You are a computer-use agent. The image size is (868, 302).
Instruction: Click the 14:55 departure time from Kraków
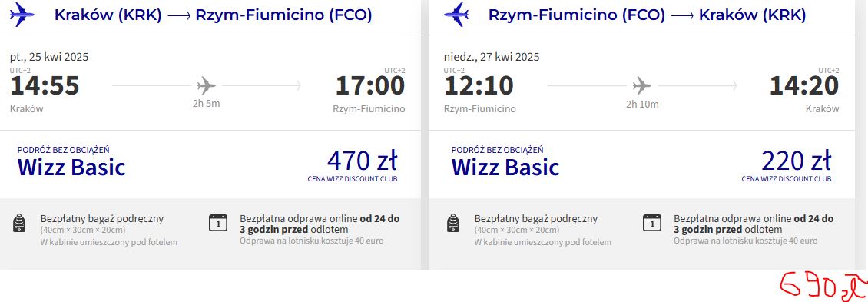[x=45, y=86]
